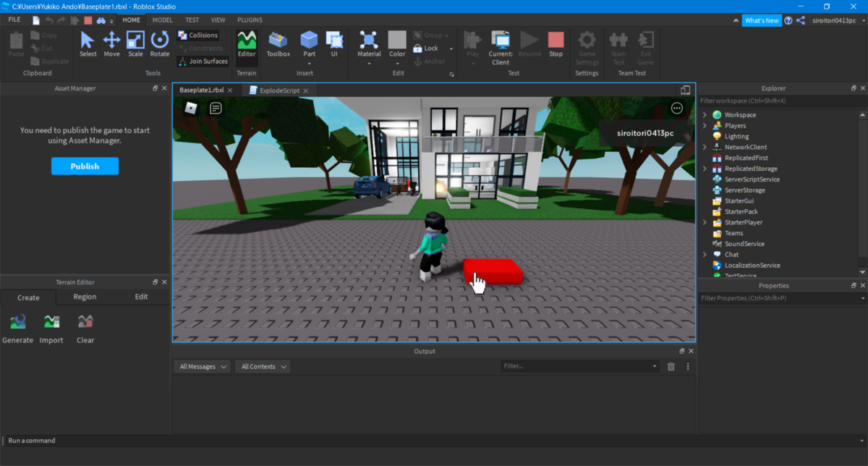Expand the Chat node in Explorer
Image resolution: width=868 pixels, height=466 pixels.
[x=705, y=255]
